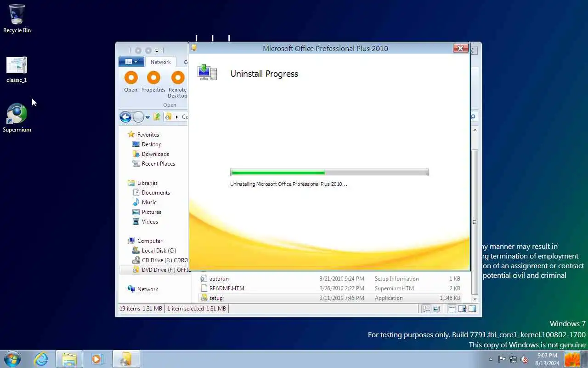Click the network tray icon
The image size is (588, 368).
tap(513, 359)
